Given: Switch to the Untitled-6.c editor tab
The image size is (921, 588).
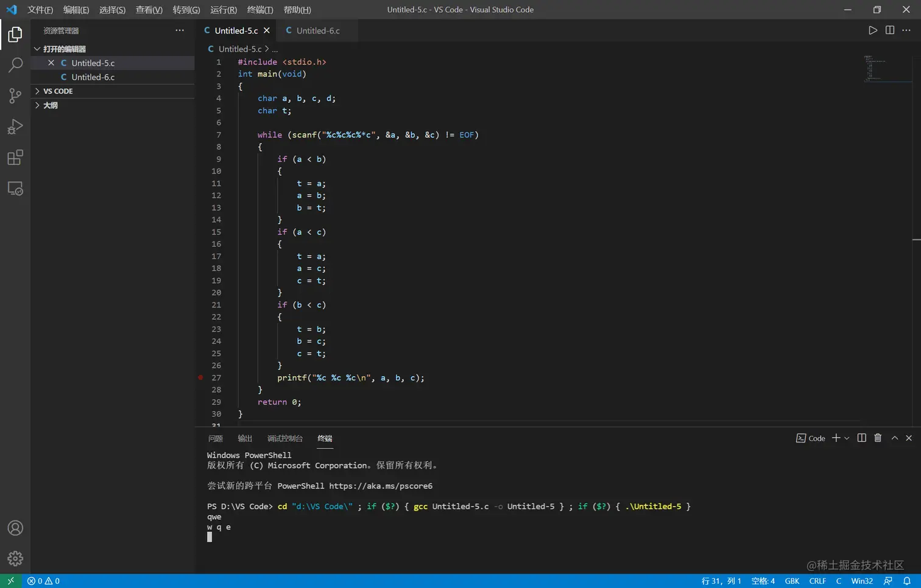Looking at the screenshot, I should point(317,30).
